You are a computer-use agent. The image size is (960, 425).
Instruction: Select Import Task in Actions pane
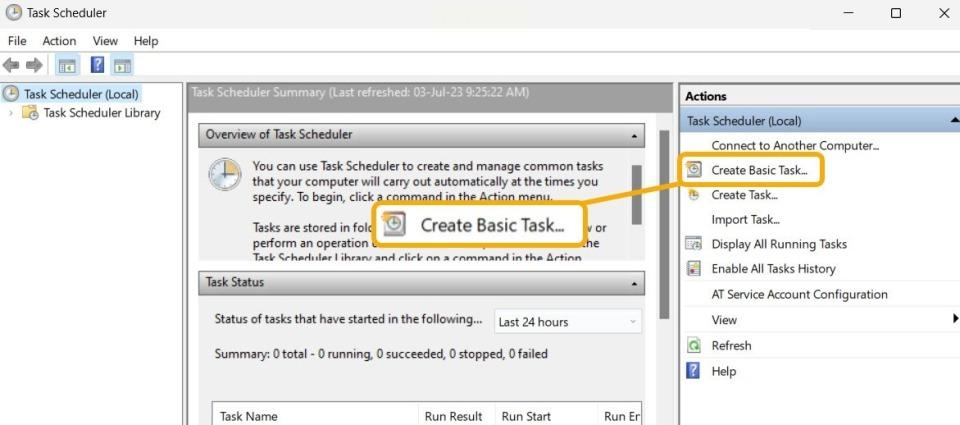click(x=745, y=219)
